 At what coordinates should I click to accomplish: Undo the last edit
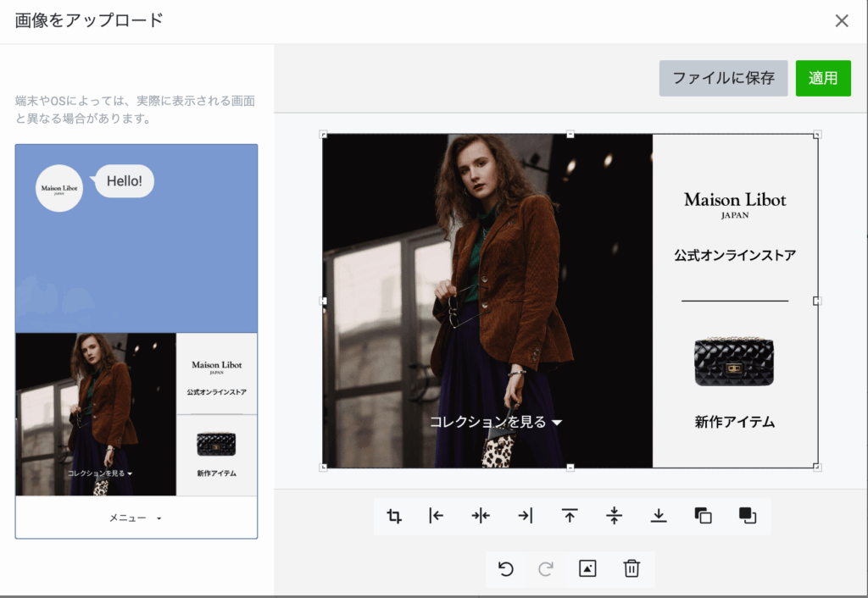pyautogui.click(x=506, y=568)
